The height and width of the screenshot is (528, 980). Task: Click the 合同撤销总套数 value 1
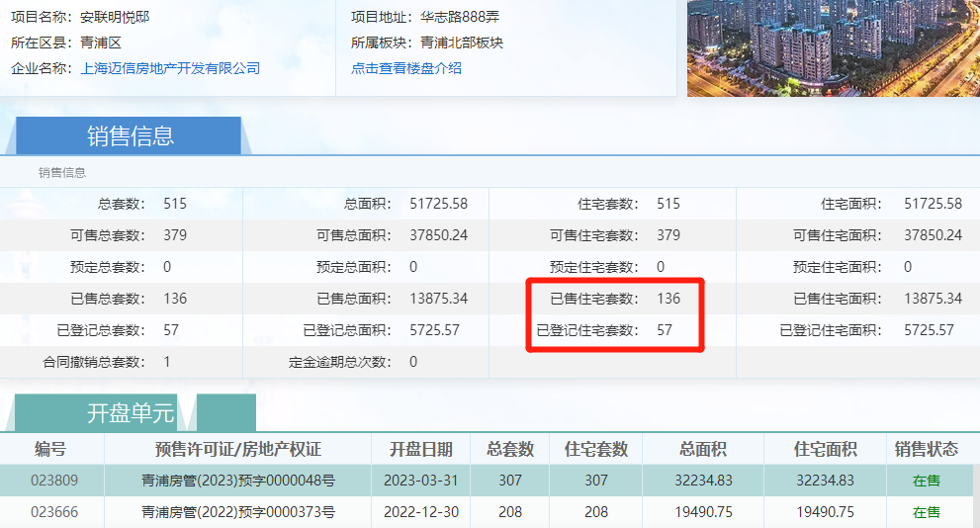point(167,362)
